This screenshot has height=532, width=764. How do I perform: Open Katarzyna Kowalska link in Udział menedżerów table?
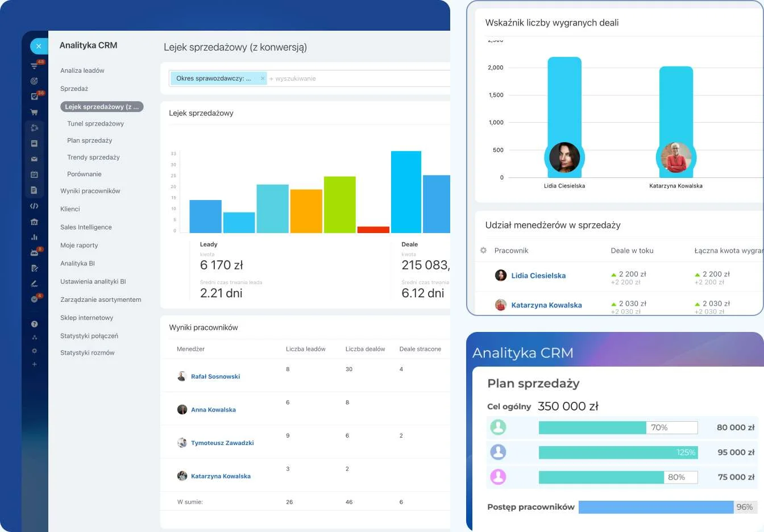click(546, 305)
